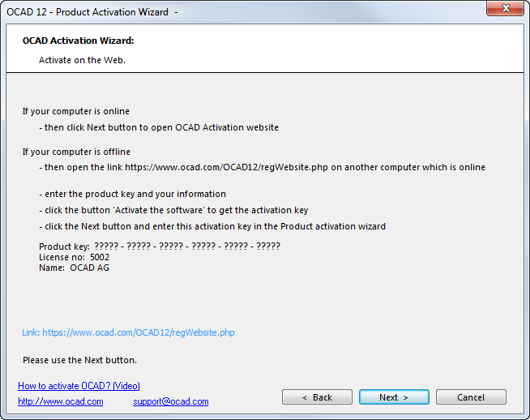The height and width of the screenshot is (420, 530).
Task: Open the regWebsite.php activation link
Action: coord(128,332)
